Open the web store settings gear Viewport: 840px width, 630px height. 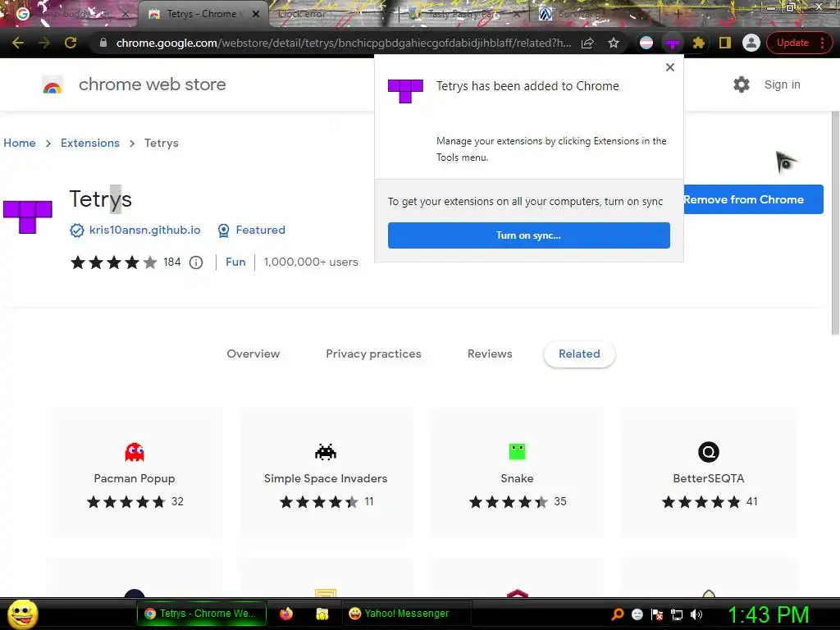point(742,84)
